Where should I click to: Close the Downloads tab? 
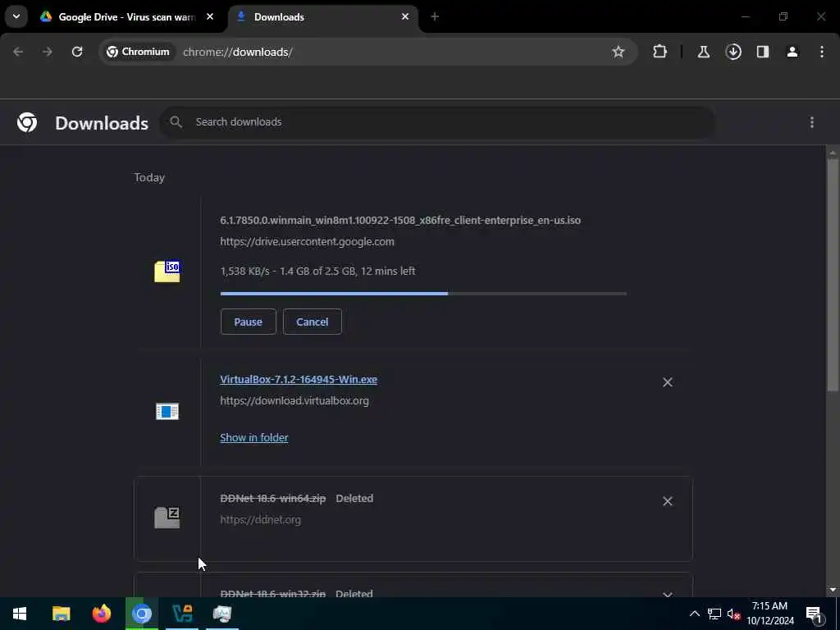tap(405, 16)
